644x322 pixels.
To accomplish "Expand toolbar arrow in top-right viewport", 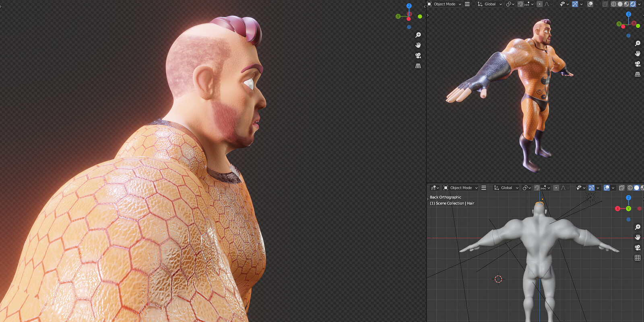I will 428,15.
